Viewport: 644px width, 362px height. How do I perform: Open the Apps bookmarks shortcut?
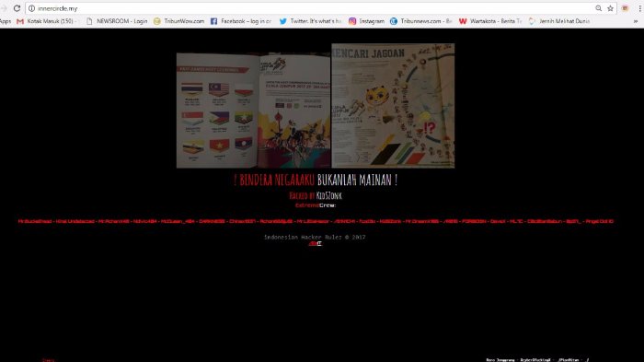(x=6, y=21)
